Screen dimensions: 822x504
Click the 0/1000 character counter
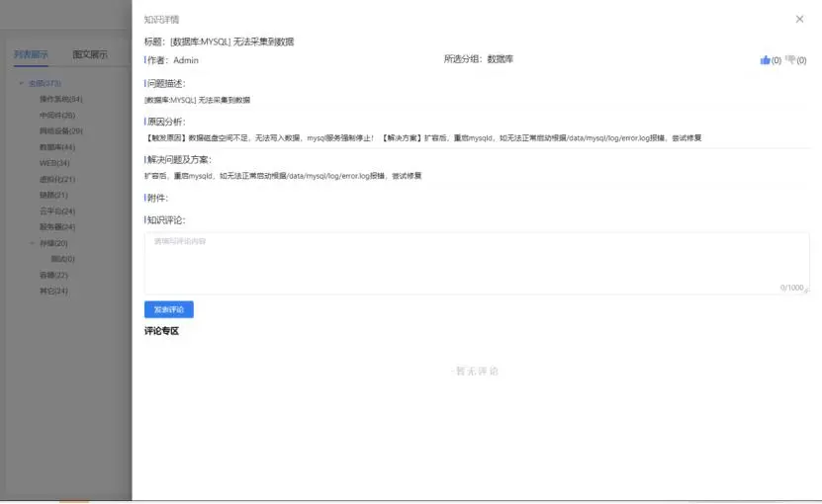[791, 288]
